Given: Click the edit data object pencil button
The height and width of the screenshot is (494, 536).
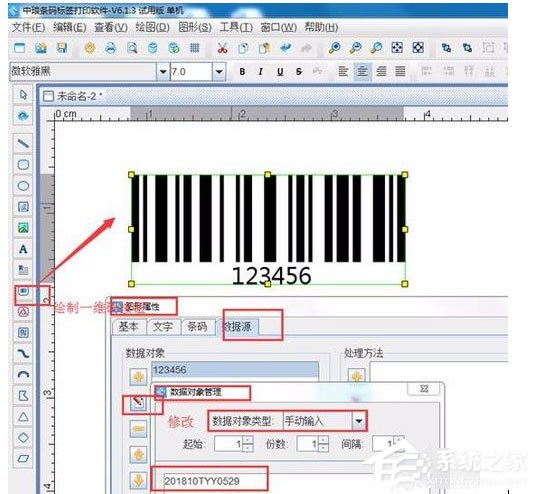Looking at the screenshot, I should point(138,403).
